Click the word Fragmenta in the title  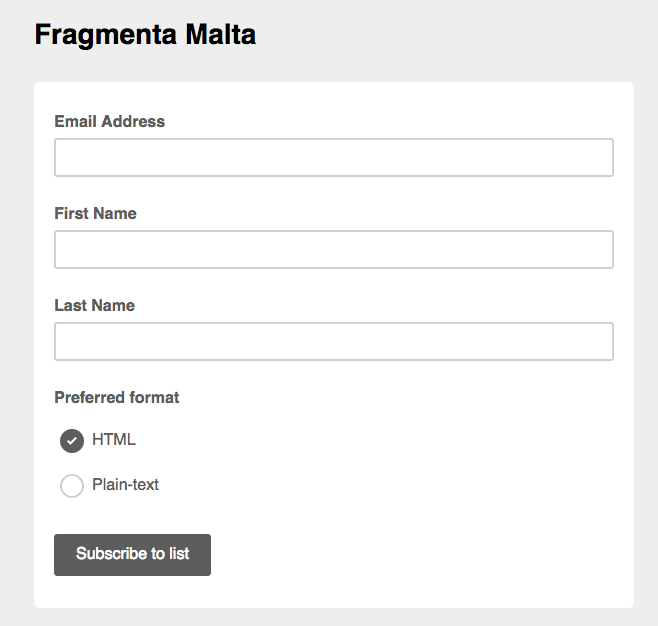tap(105, 35)
